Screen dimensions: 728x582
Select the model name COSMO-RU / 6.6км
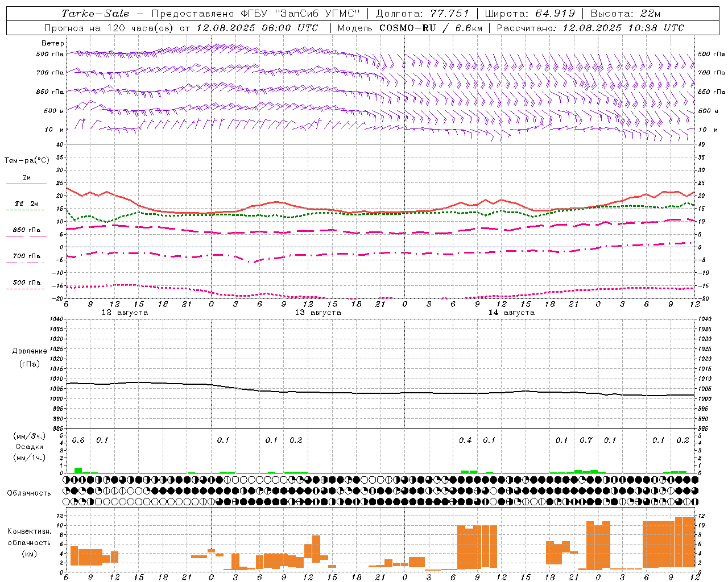(x=431, y=27)
